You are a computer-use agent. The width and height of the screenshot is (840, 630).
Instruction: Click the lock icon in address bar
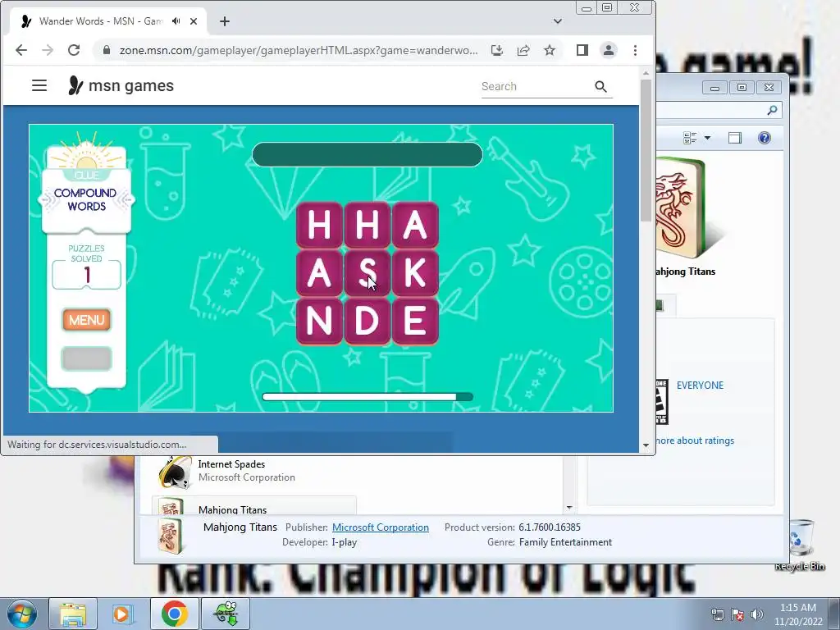coord(107,50)
